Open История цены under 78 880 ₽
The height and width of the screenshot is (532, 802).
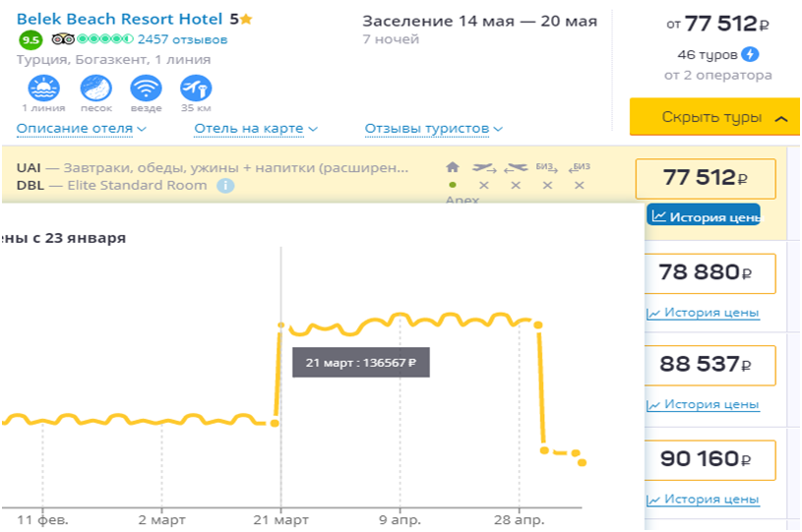[x=703, y=313]
